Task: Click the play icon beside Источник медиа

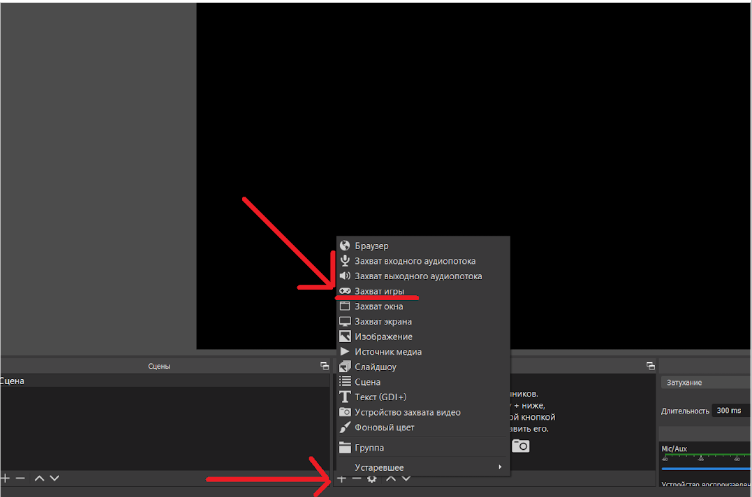Action: [x=345, y=352]
